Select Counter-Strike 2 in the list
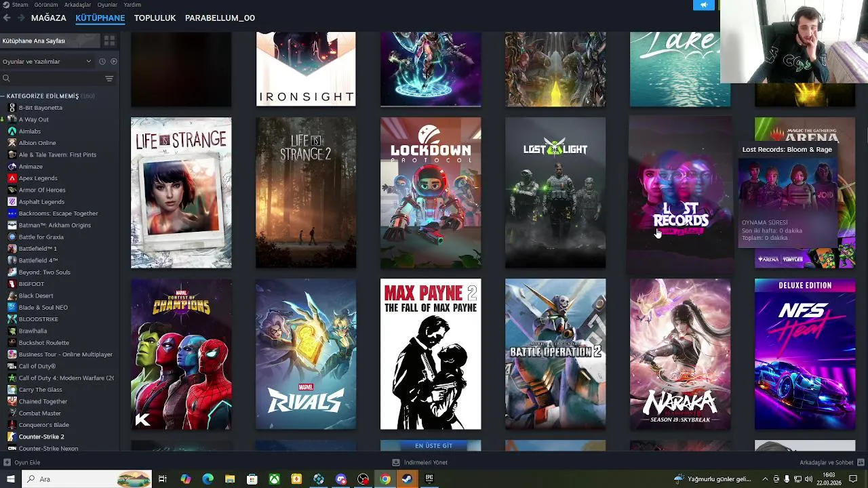 [x=41, y=437]
